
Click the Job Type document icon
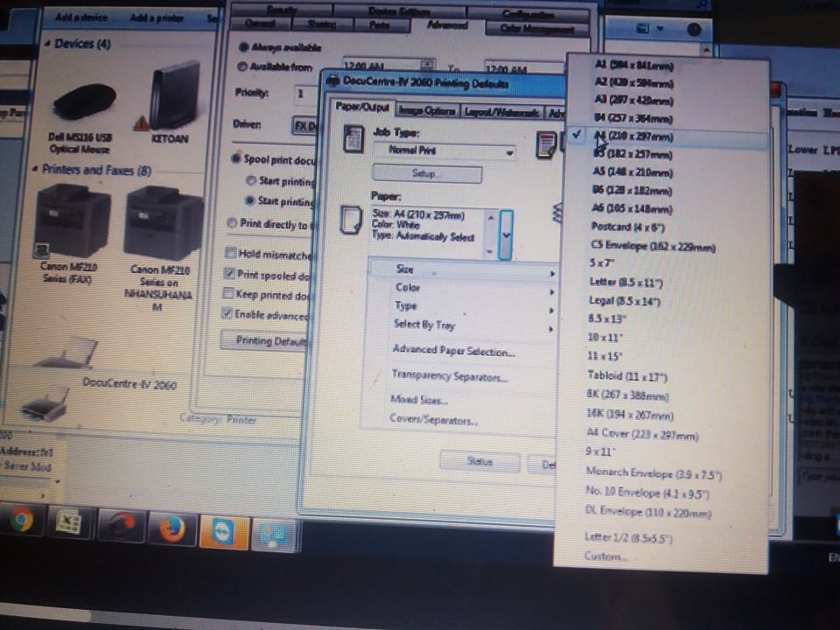(x=354, y=140)
